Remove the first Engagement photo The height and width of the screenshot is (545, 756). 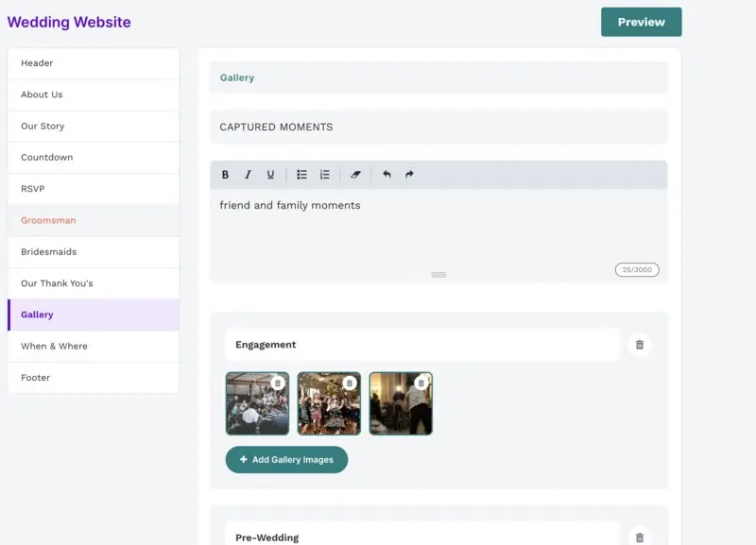click(x=278, y=383)
